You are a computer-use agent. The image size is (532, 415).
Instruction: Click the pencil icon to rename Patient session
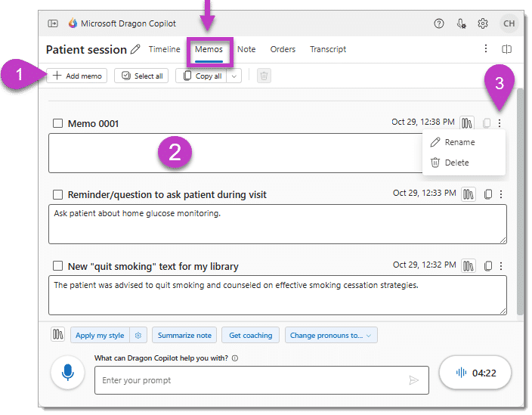coord(136,50)
